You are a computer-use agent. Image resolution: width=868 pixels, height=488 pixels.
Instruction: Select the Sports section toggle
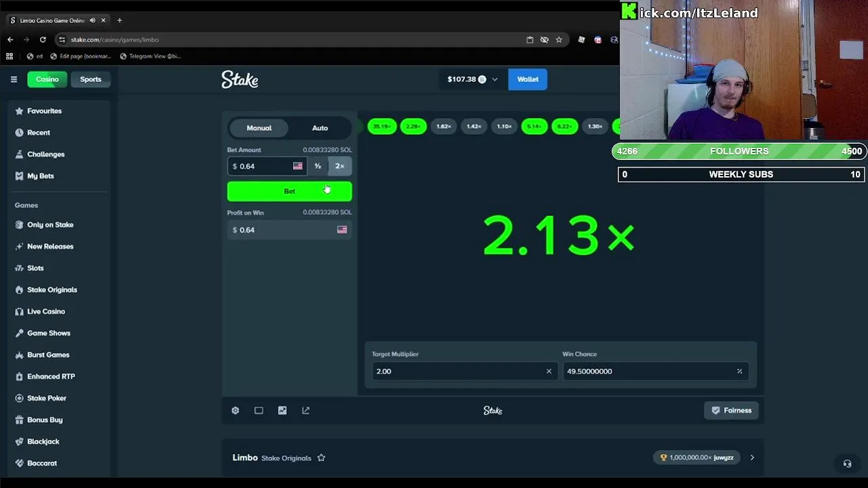91,79
